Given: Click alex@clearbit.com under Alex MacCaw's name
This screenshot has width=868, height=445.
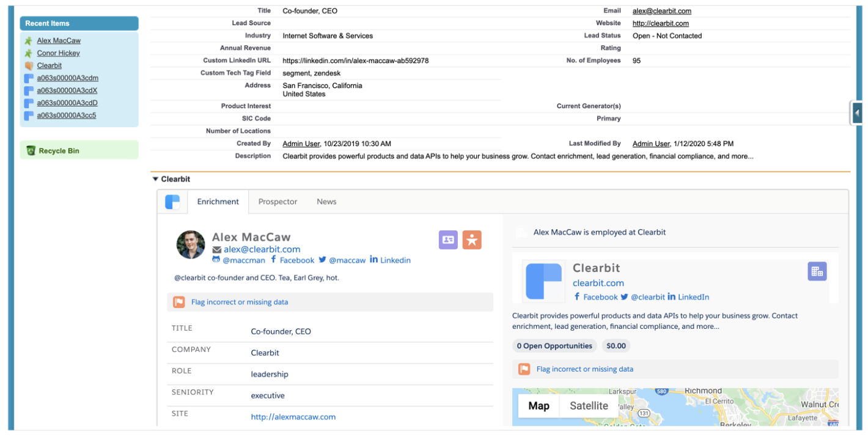Looking at the screenshot, I should click(x=262, y=249).
